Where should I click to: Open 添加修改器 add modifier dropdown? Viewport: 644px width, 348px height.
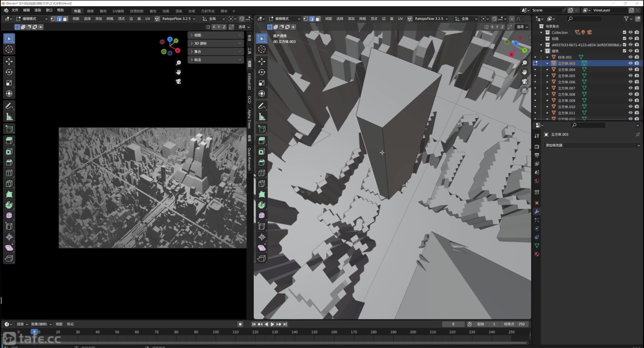(x=592, y=145)
